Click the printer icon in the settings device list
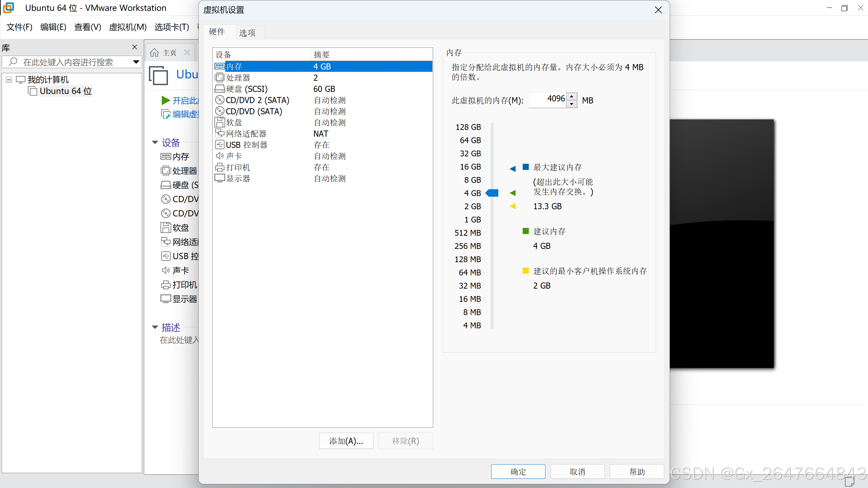The height and width of the screenshot is (488, 868). click(219, 167)
